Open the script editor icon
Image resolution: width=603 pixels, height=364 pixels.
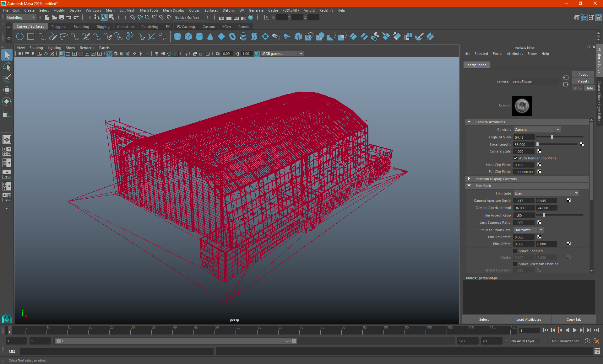[597, 351]
